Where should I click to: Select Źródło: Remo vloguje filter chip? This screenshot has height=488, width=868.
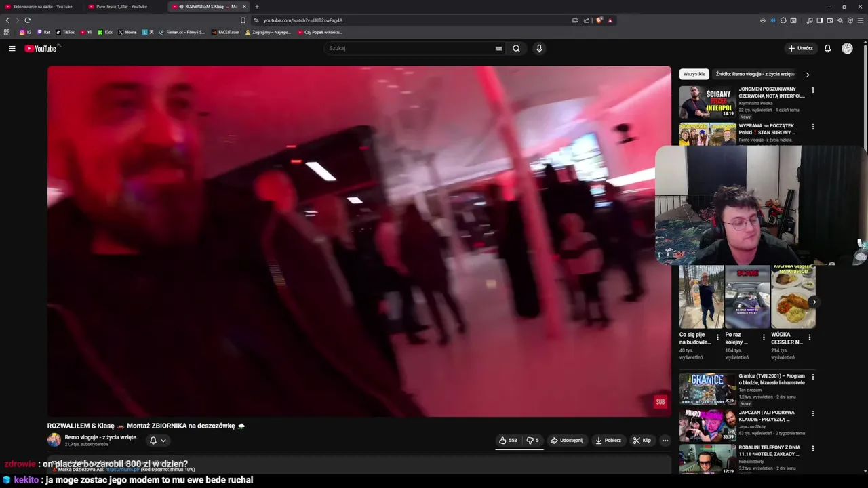(755, 74)
